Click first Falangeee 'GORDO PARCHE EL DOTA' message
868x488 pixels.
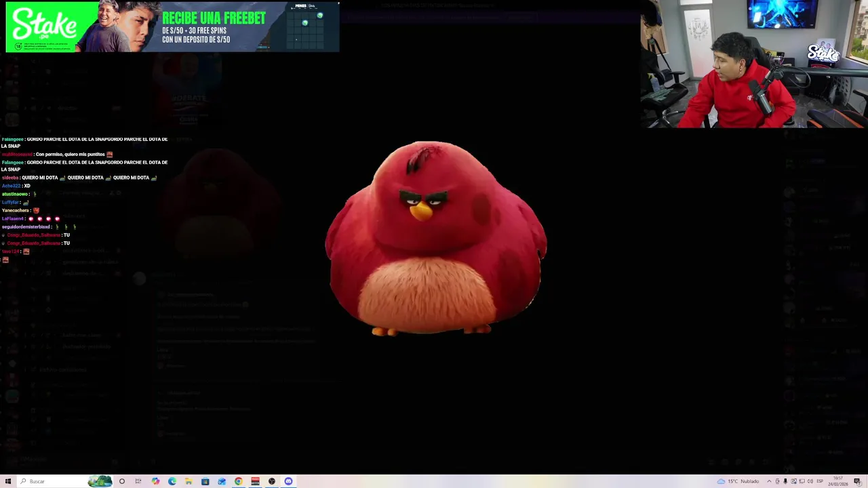[x=84, y=142]
